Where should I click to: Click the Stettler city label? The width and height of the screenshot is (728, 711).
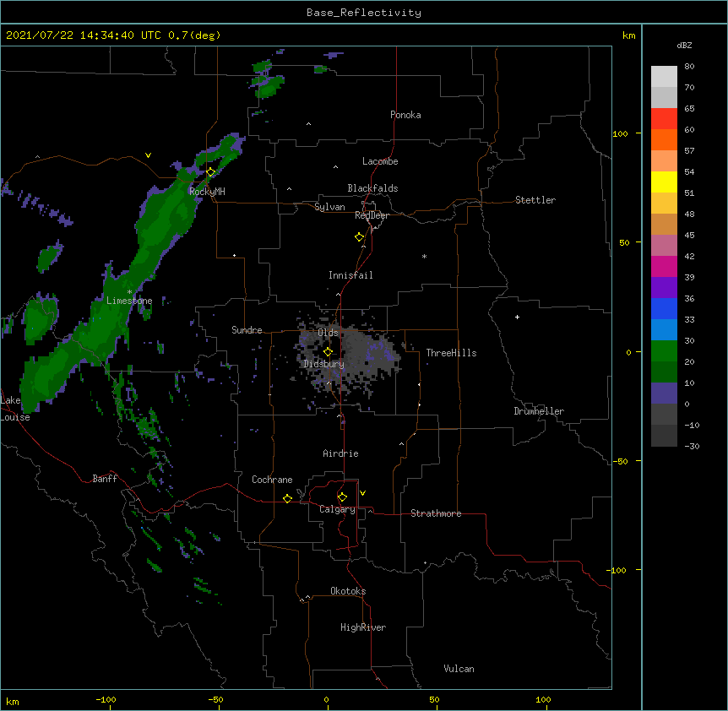(535, 200)
